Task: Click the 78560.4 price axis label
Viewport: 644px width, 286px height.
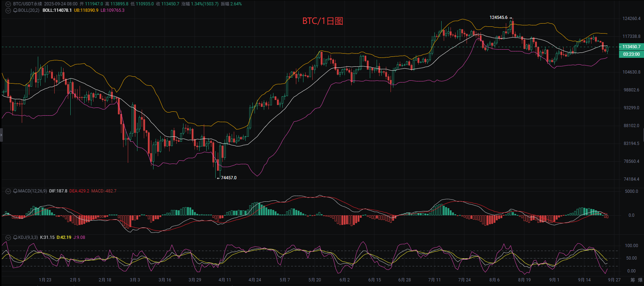Action: 632,161
